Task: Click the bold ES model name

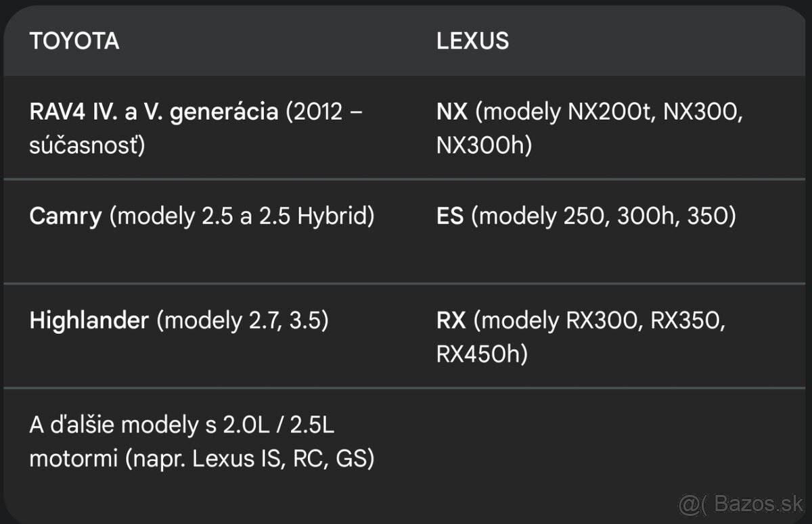Action: [x=450, y=216]
